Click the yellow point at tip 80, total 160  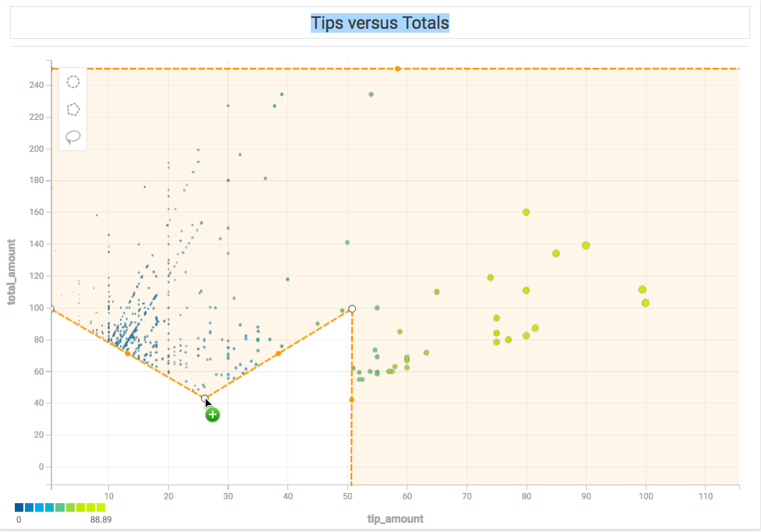(x=526, y=212)
